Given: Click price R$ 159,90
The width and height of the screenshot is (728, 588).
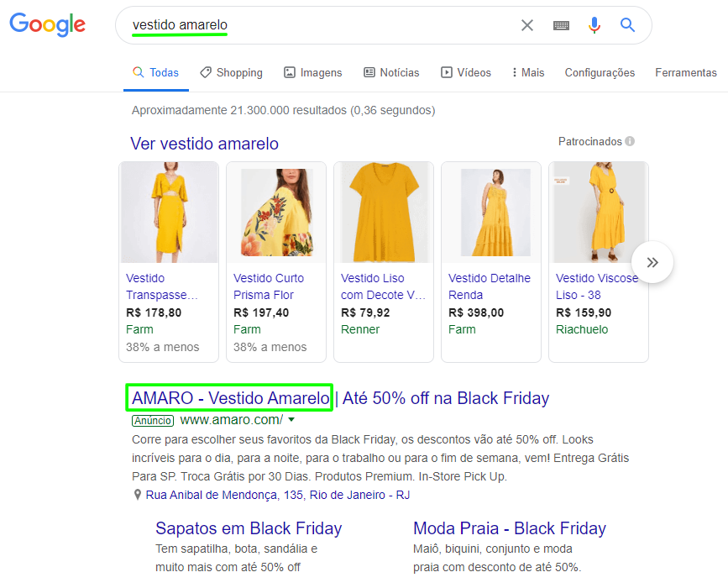Looking at the screenshot, I should tap(584, 312).
